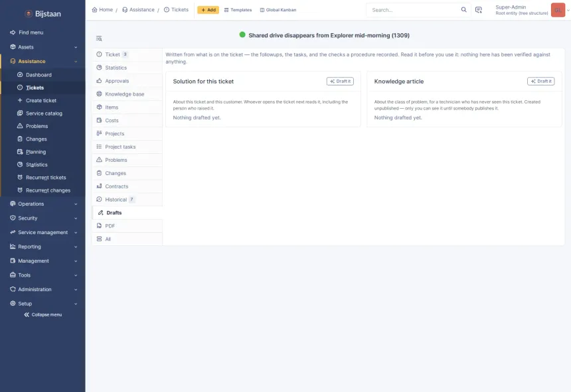Screen dimensions: 571x392
Task: Select the Drafts tab
Action: [x=127, y=213]
